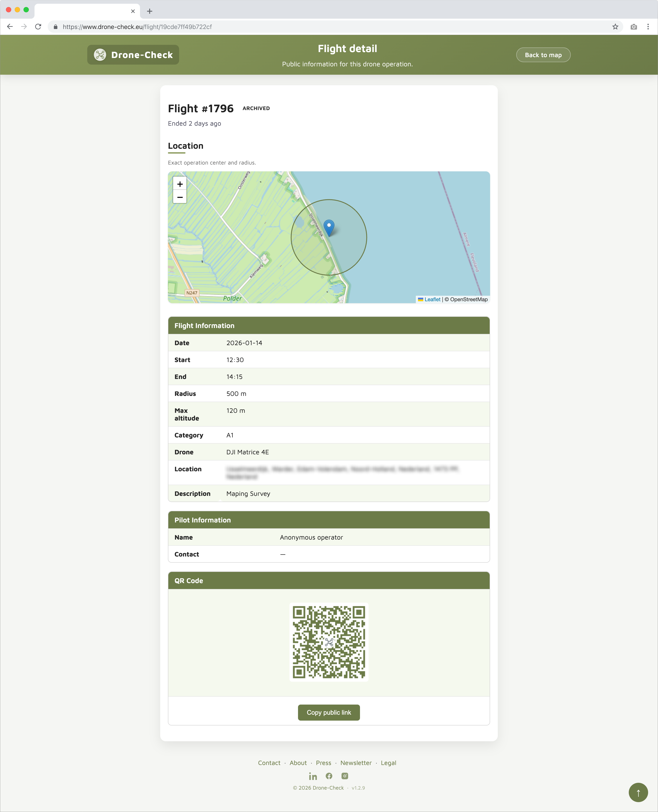Screen dimensions: 658x812
Task: Open a new browser tab
Action: 150,11
